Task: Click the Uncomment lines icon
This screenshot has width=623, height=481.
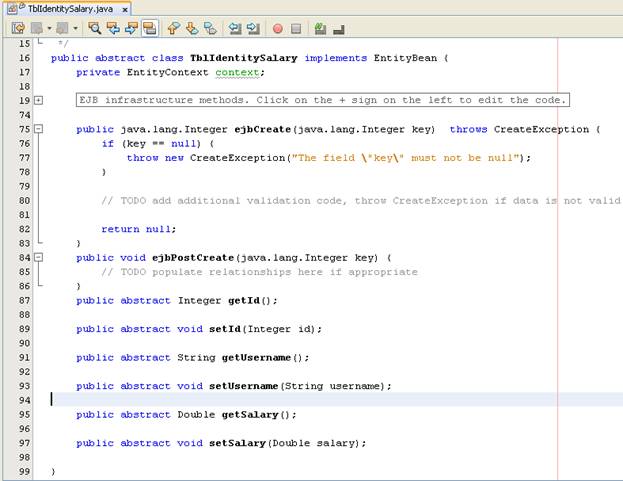Action: [339, 29]
